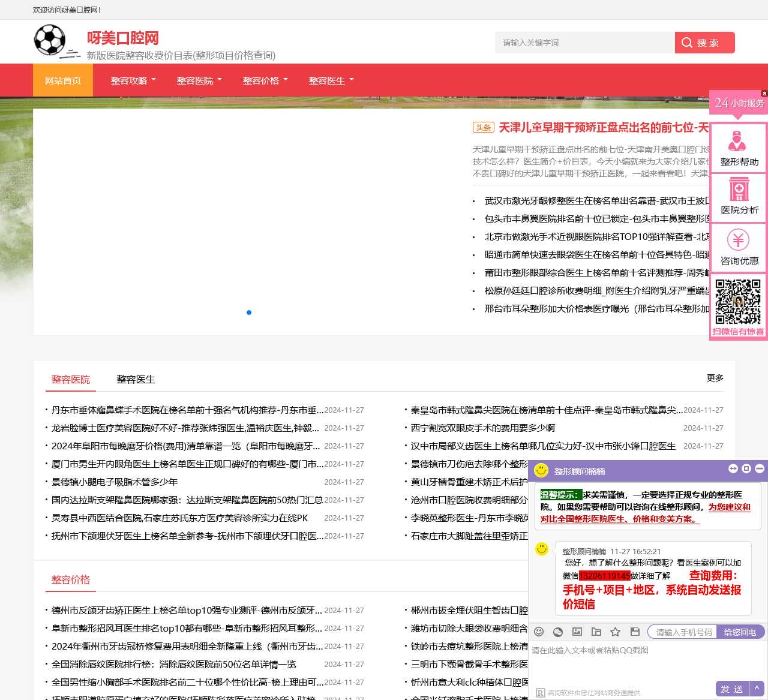Select the star rating icon in chat toolbar
768x700 pixels.
tap(616, 632)
